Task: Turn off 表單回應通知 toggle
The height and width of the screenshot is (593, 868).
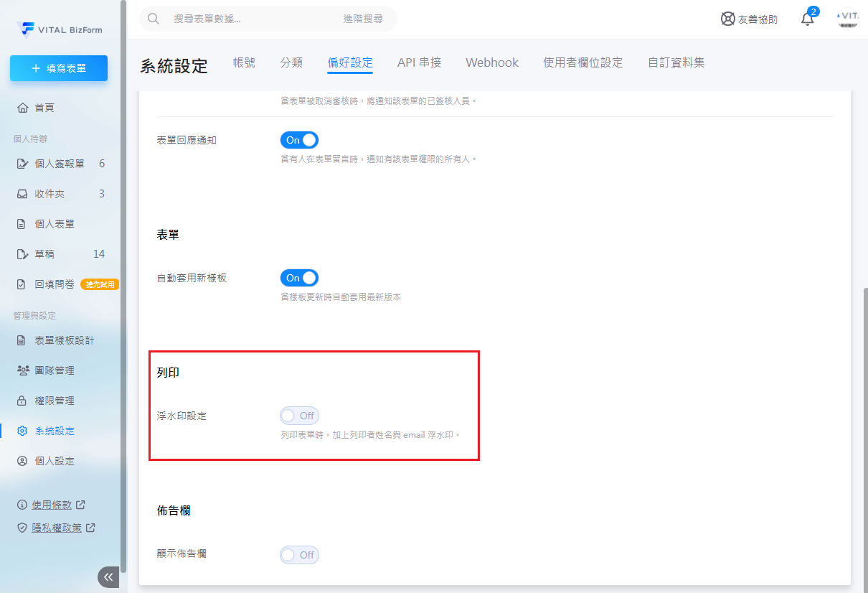Action: [299, 140]
